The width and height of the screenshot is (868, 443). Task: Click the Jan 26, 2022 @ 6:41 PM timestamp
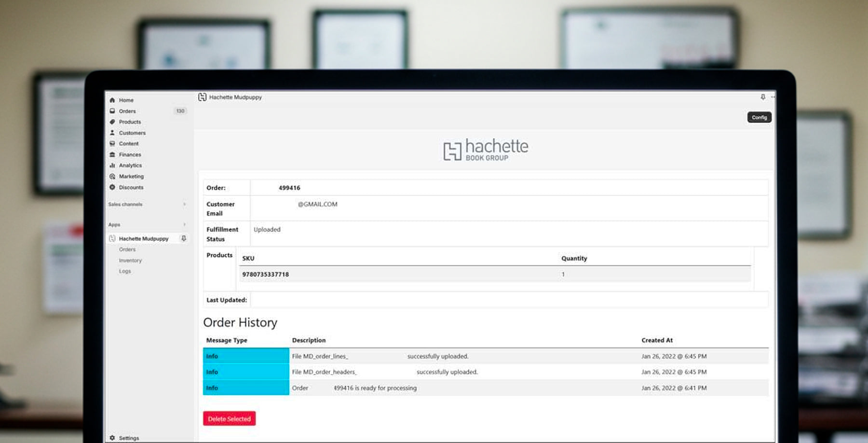pos(674,388)
